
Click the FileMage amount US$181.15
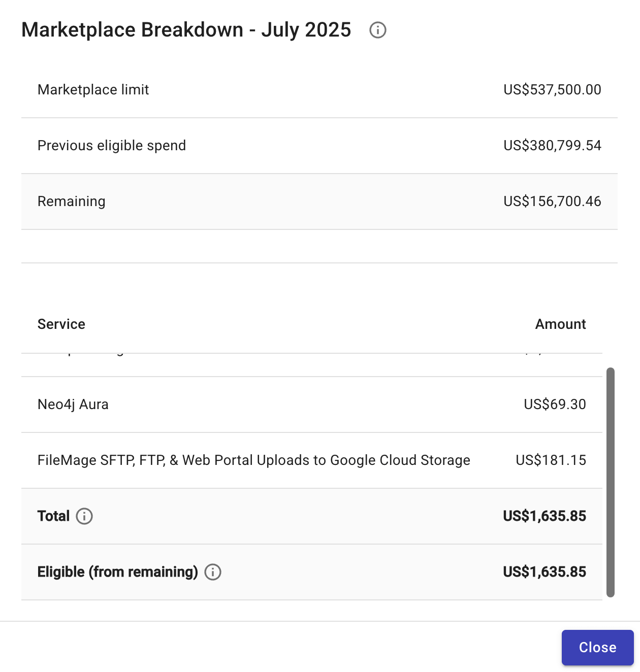point(551,460)
